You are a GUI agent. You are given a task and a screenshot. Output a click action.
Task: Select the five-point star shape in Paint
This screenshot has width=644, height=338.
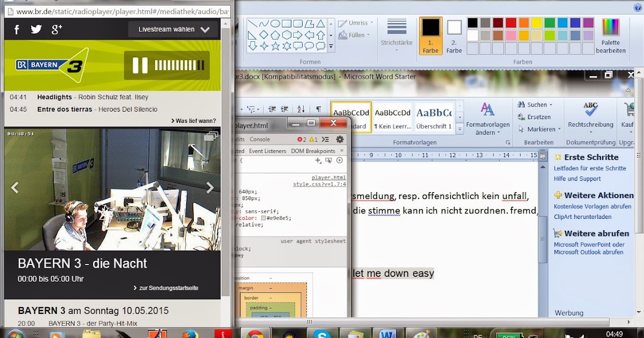tap(275, 46)
